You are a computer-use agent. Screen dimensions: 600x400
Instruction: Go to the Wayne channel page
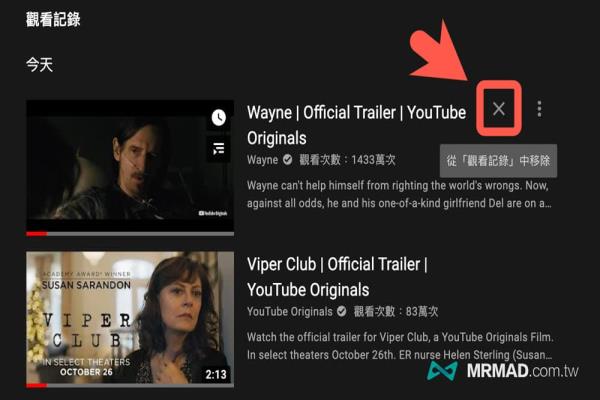[262, 160]
